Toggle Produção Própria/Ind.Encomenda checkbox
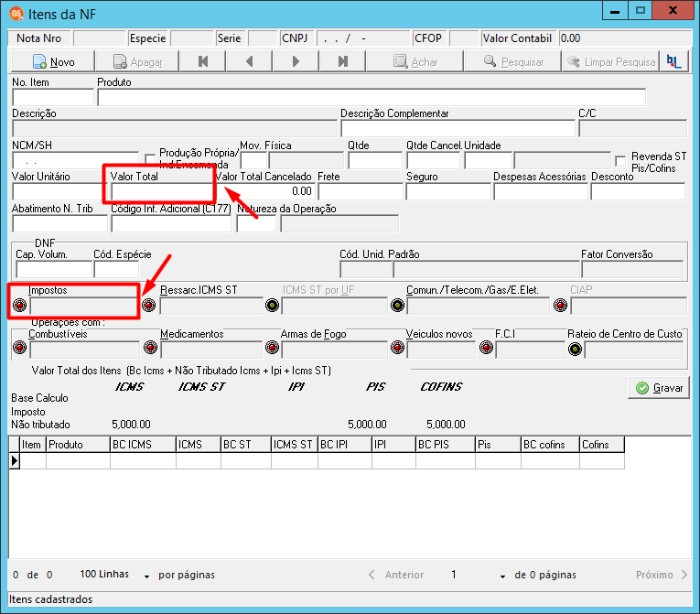The width and height of the screenshot is (700, 614). (x=150, y=158)
